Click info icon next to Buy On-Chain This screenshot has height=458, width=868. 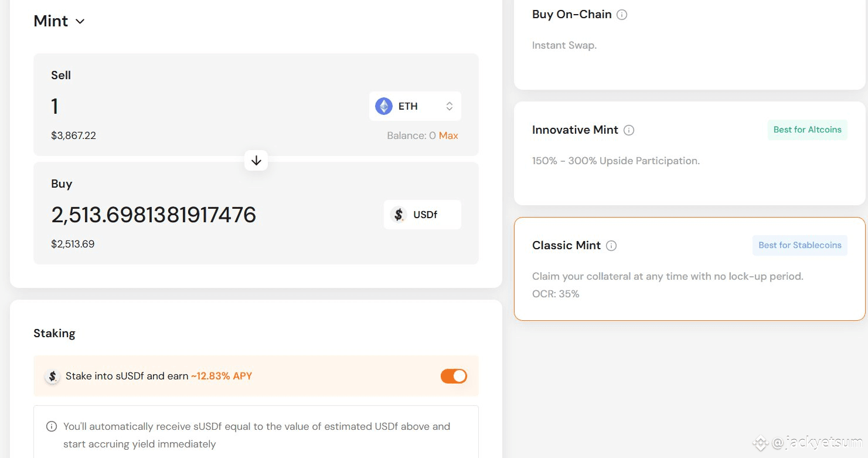pyautogui.click(x=622, y=15)
